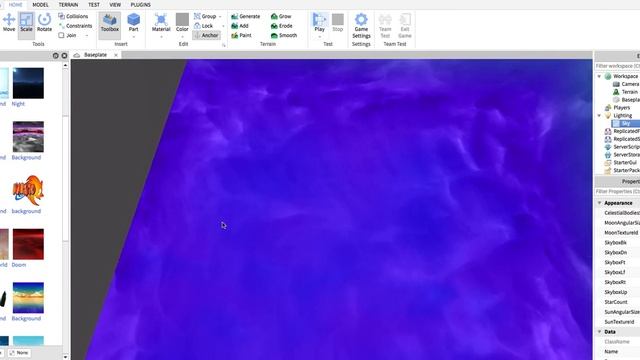This screenshot has height=360, width=640.
Task: Click the Filter workspace search field
Action: pyautogui.click(x=617, y=66)
